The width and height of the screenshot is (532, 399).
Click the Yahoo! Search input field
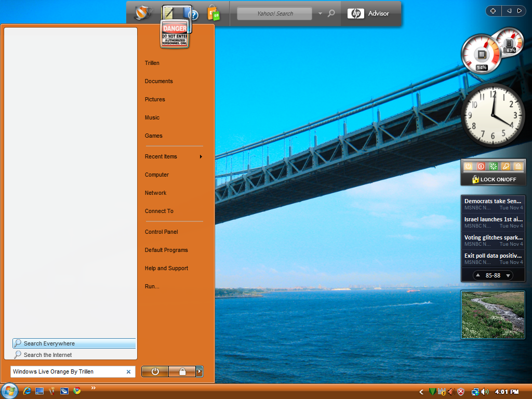click(274, 14)
